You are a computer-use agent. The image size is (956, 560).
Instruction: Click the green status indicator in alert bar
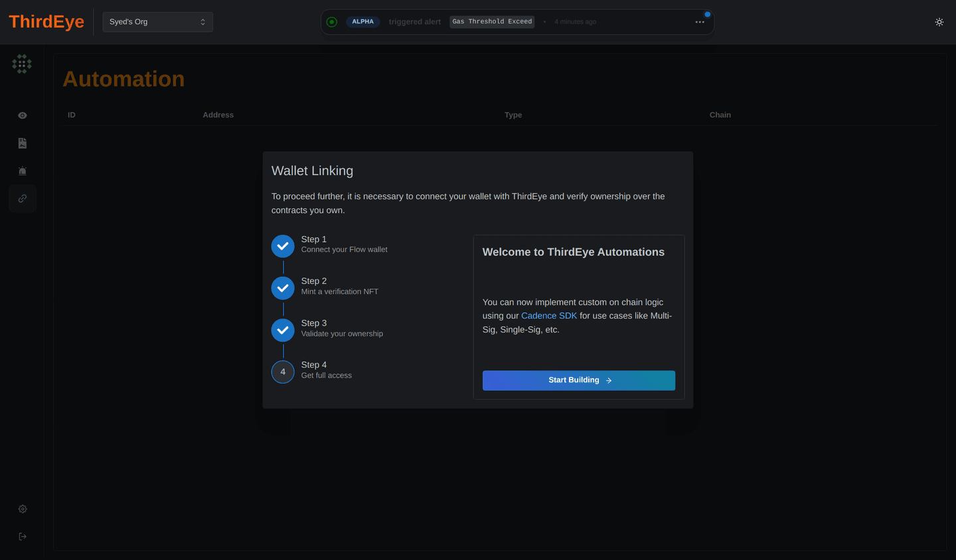[332, 22]
